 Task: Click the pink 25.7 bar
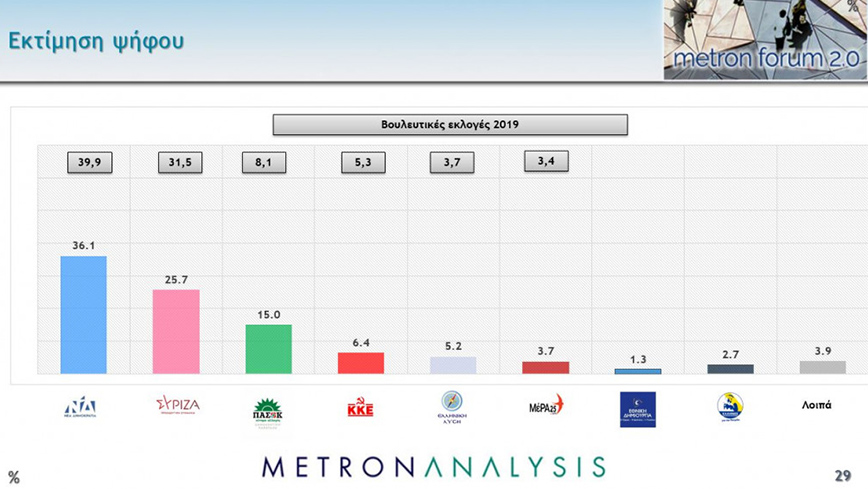point(176,331)
